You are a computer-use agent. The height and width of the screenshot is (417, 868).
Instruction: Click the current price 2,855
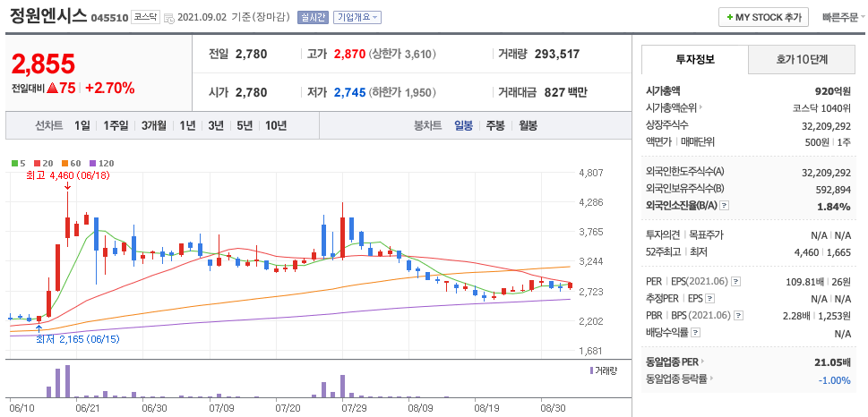tap(43, 64)
